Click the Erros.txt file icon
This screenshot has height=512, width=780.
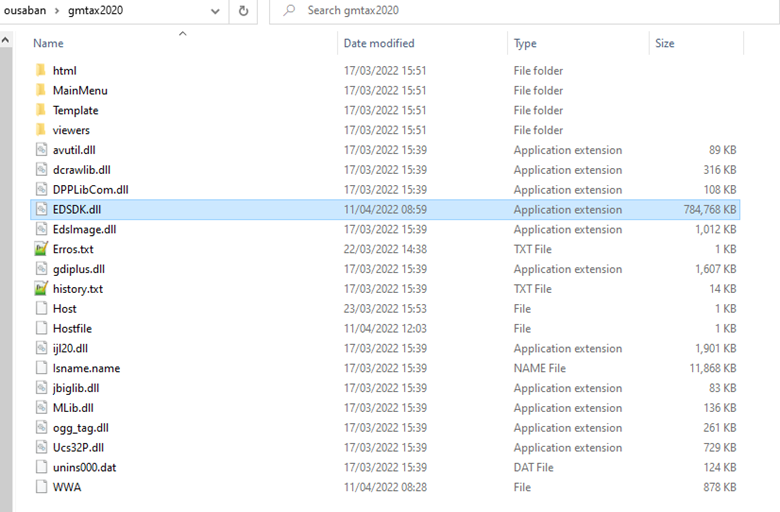point(41,249)
